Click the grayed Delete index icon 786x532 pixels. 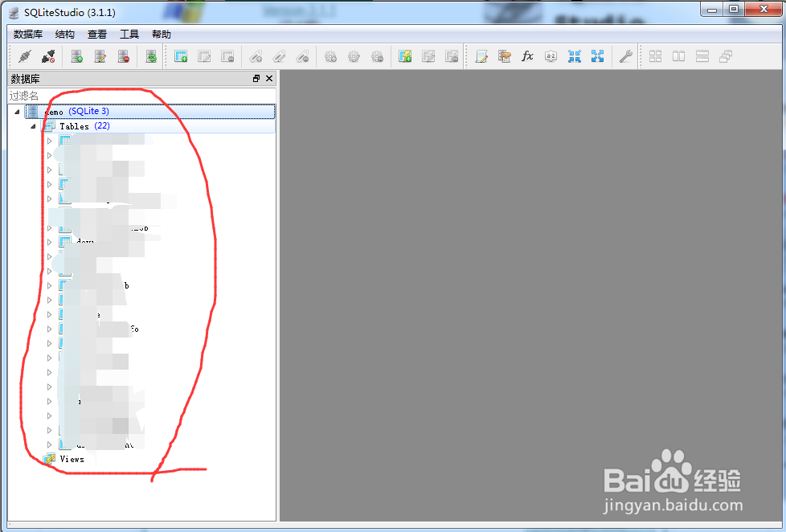click(x=302, y=56)
